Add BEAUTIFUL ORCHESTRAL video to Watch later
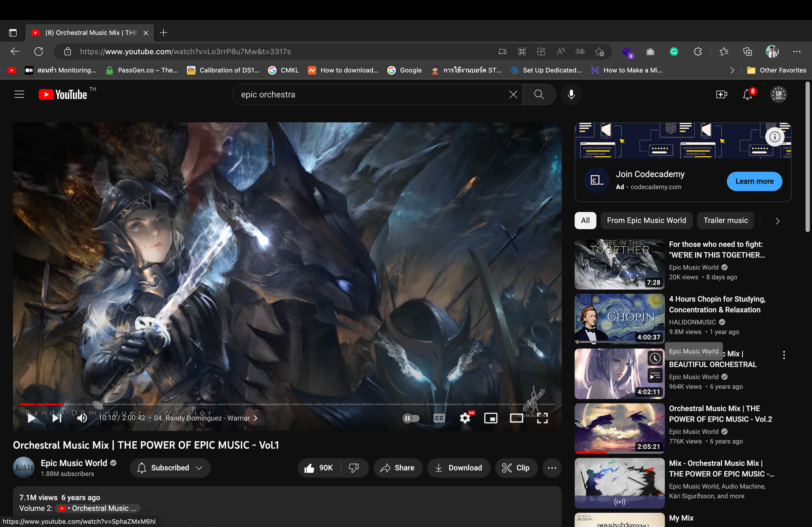Screen dimensions: 812x527 655,358
